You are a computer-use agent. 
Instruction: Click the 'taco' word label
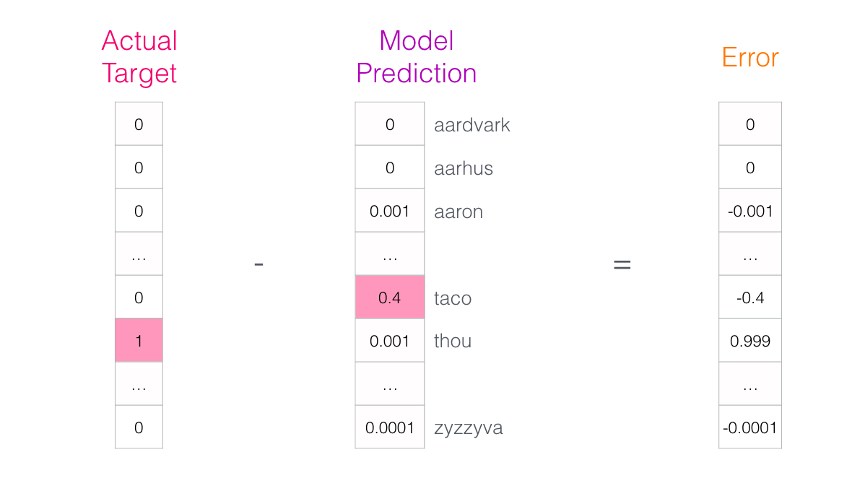pyautogui.click(x=453, y=298)
